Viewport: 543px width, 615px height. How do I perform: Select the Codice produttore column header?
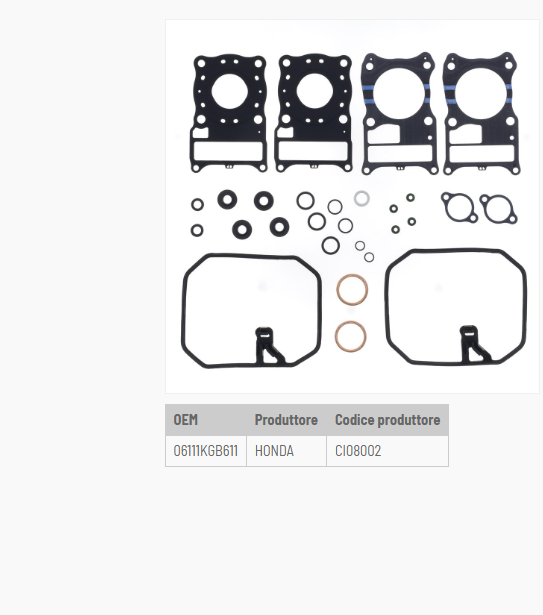point(388,420)
